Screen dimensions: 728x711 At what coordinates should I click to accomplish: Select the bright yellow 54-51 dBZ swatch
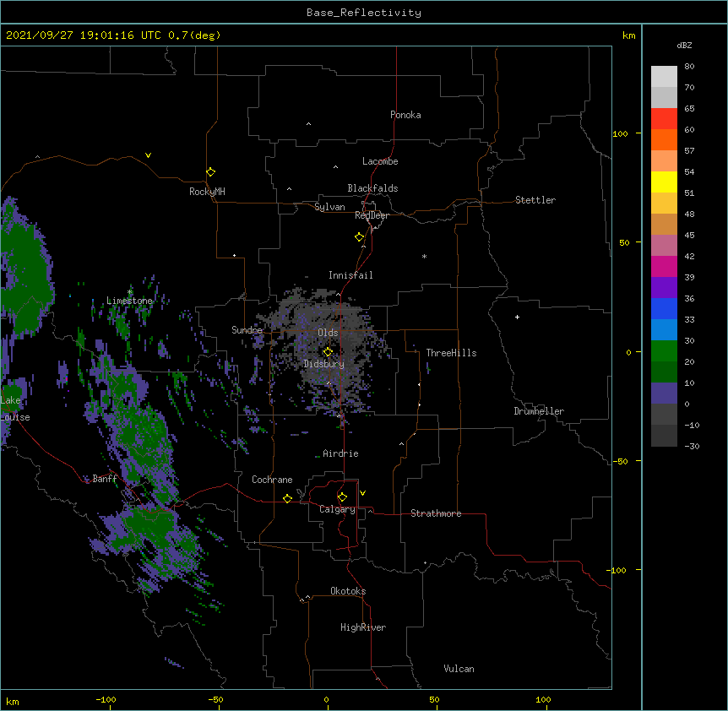click(664, 182)
